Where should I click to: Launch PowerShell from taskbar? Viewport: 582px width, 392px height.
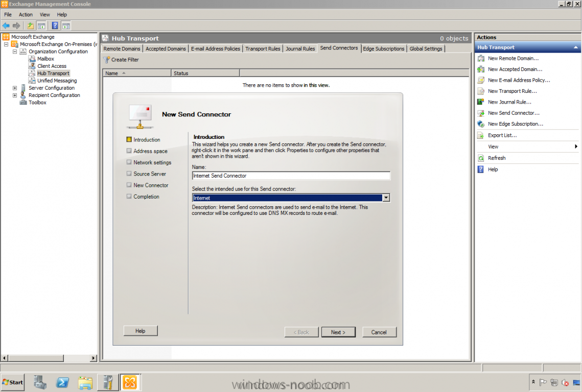click(62, 382)
